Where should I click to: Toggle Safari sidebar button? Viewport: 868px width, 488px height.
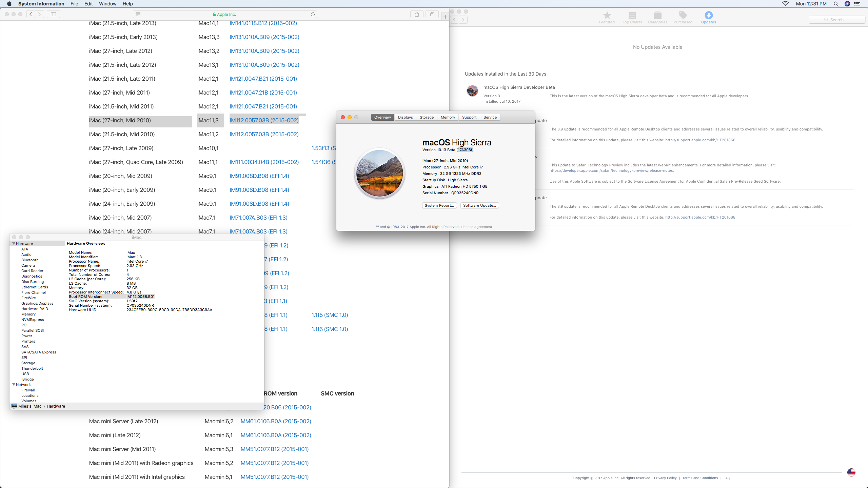53,14
